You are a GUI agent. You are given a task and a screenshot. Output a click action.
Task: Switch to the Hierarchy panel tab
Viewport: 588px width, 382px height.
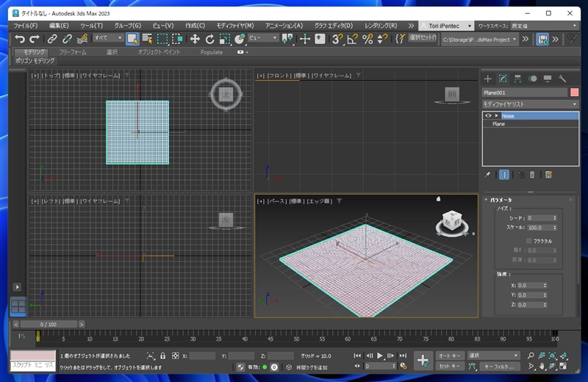(x=517, y=79)
